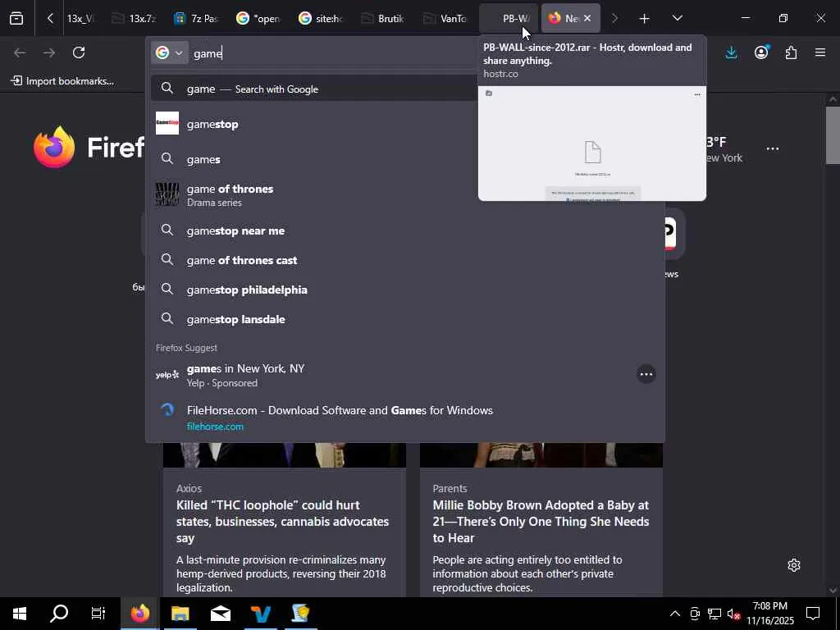Select game — Search with Google suggestion
Screen dimensions: 840x630
click(314, 89)
